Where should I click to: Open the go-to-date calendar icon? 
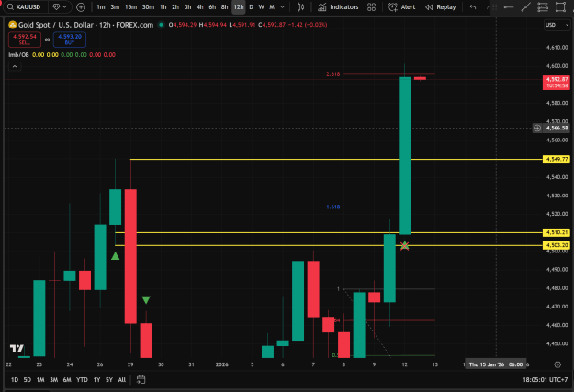[141, 380]
